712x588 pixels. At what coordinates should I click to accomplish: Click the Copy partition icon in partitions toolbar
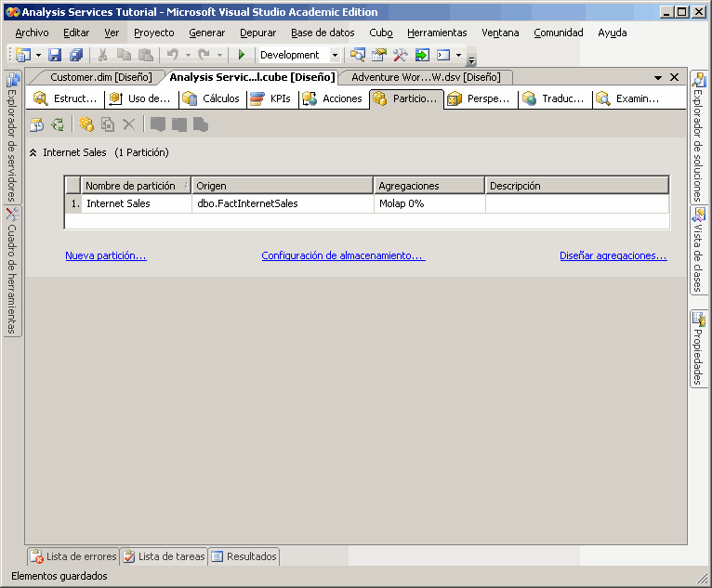coord(108,124)
